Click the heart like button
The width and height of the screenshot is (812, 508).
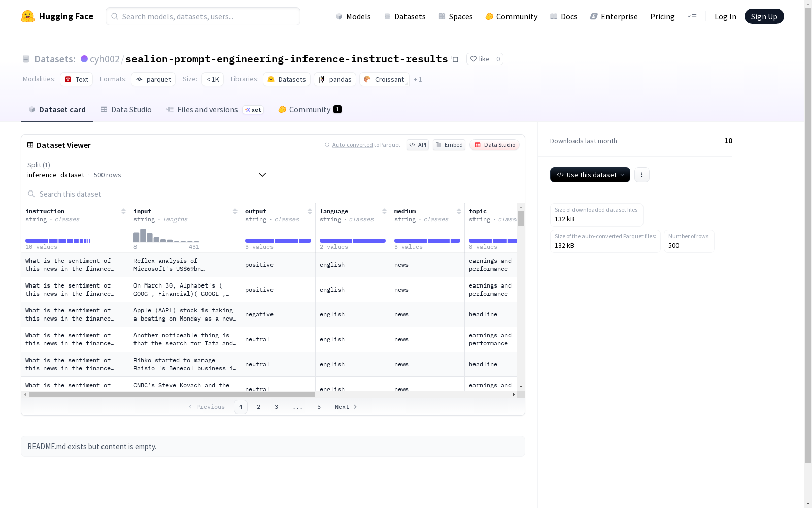480,59
